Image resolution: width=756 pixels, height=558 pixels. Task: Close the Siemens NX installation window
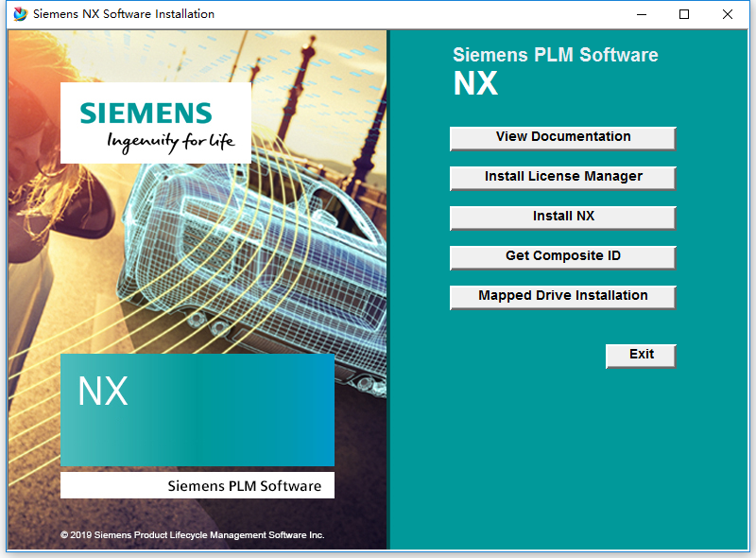coord(727,14)
